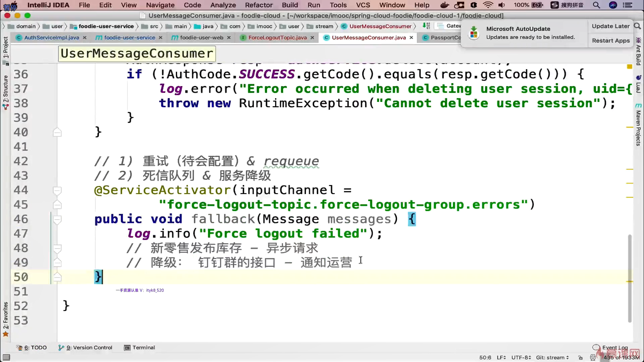
Task: Open the UTF-8 encoding dropdown
Action: point(521,357)
